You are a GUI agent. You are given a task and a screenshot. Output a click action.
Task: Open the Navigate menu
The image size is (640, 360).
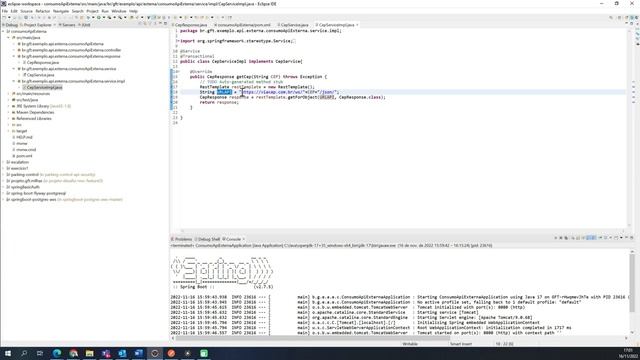coord(61,11)
